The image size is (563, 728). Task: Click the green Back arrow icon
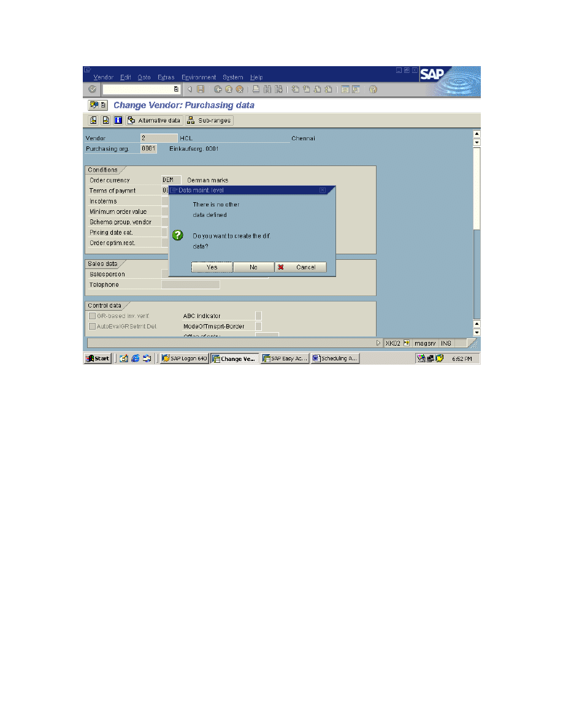[x=218, y=89]
